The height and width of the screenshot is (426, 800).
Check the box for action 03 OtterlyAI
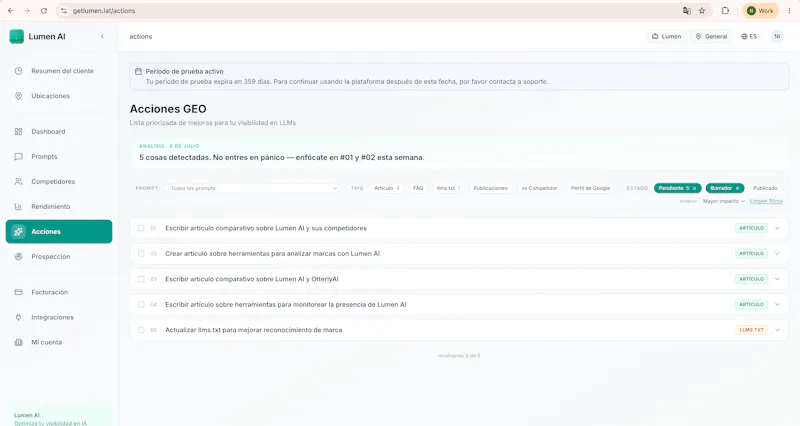tap(141, 279)
